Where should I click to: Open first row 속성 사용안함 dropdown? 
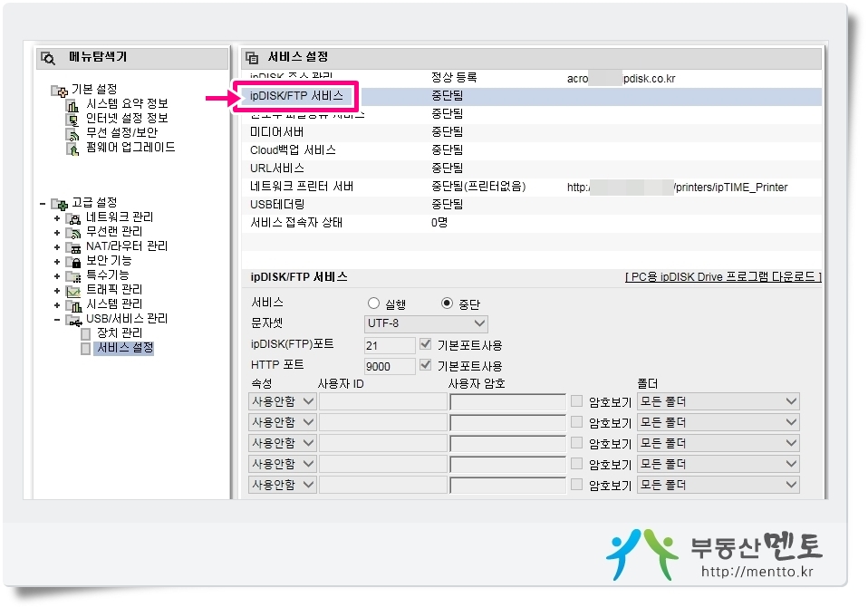(x=283, y=401)
